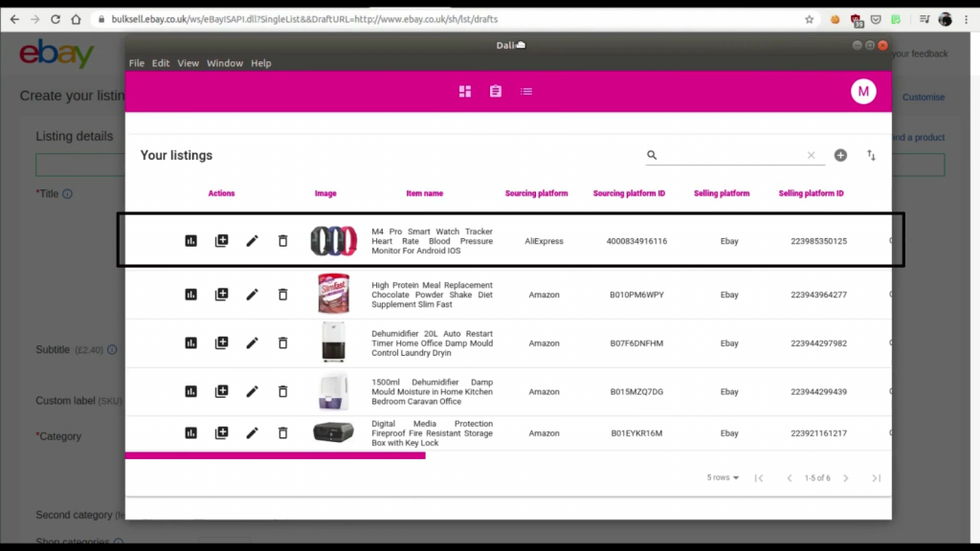Jump to the last page of listings
The width and height of the screenshot is (980, 551).
[x=877, y=478]
